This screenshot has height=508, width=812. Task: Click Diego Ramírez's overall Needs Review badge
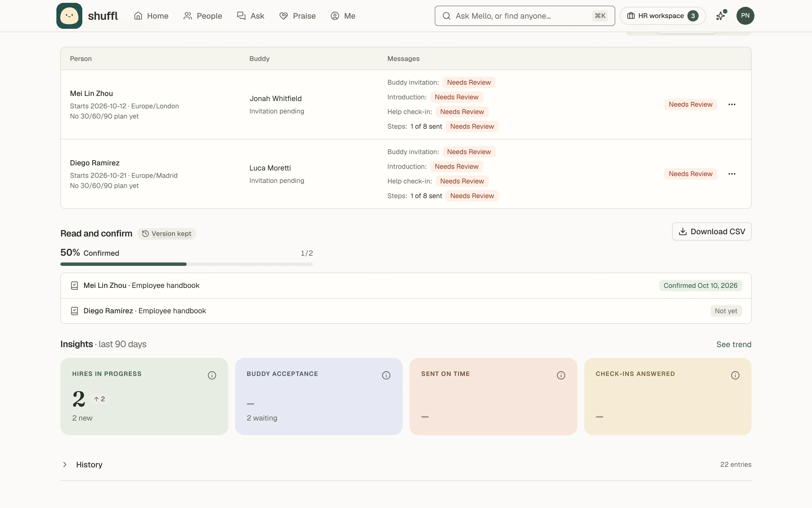pos(690,174)
